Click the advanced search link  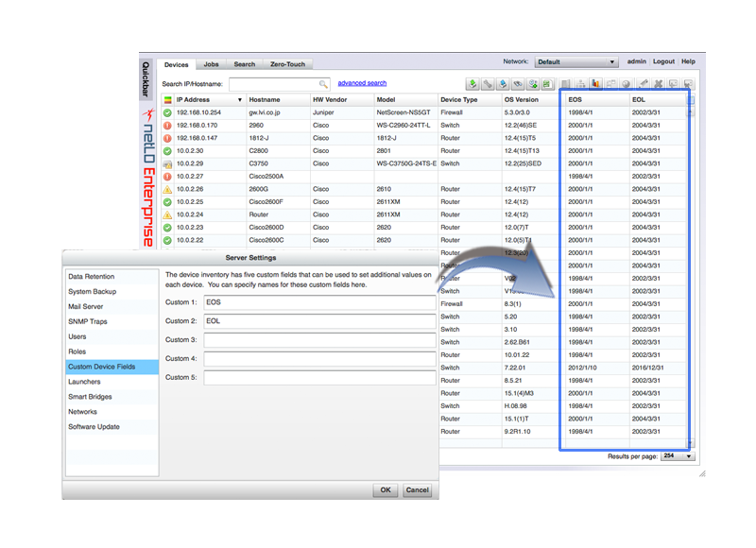[362, 83]
